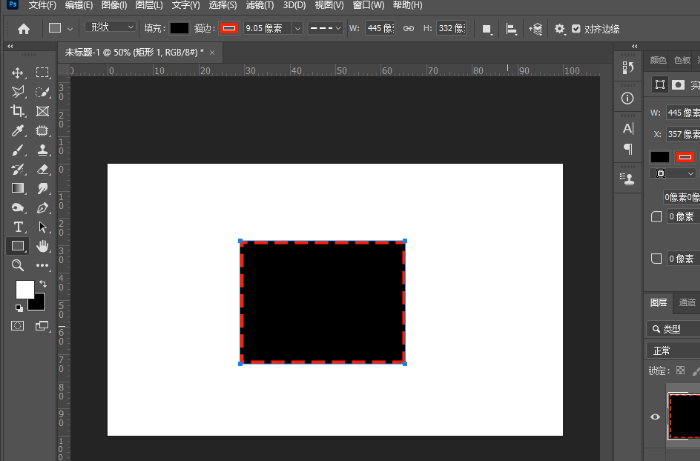Screen dimensions: 700x461
Task: Select the Zoom tool
Action: (x=18, y=265)
